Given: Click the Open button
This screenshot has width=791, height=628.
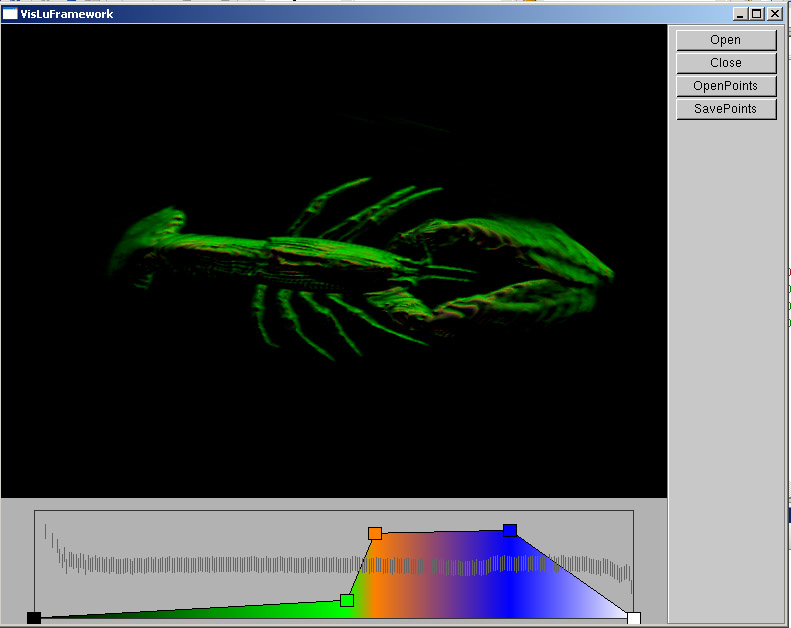Looking at the screenshot, I should 726,40.
